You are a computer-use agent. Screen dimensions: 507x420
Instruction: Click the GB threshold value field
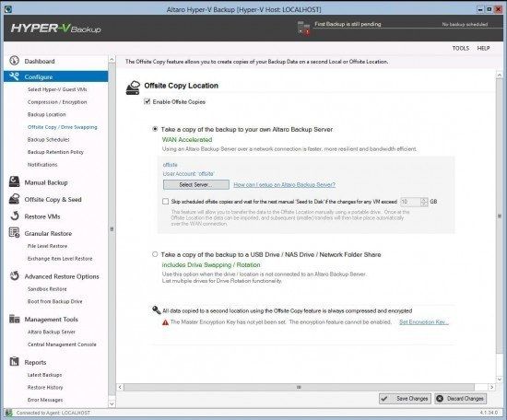click(410, 202)
